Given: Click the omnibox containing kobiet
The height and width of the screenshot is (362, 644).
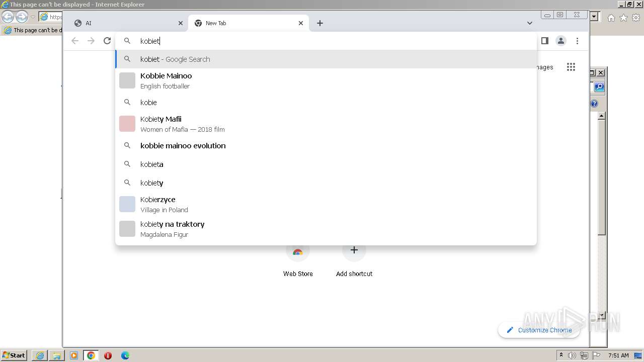Looking at the screenshot, I should click(x=326, y=41).
